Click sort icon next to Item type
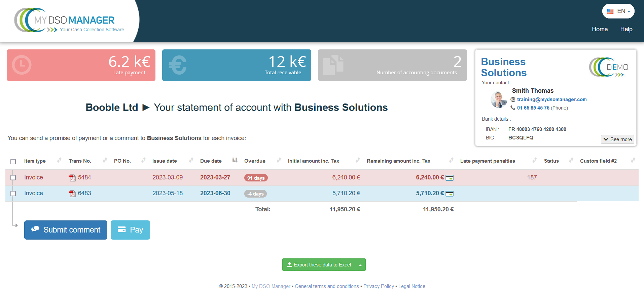The height and width of the screenshot is (293, 644). click(59, 160)
